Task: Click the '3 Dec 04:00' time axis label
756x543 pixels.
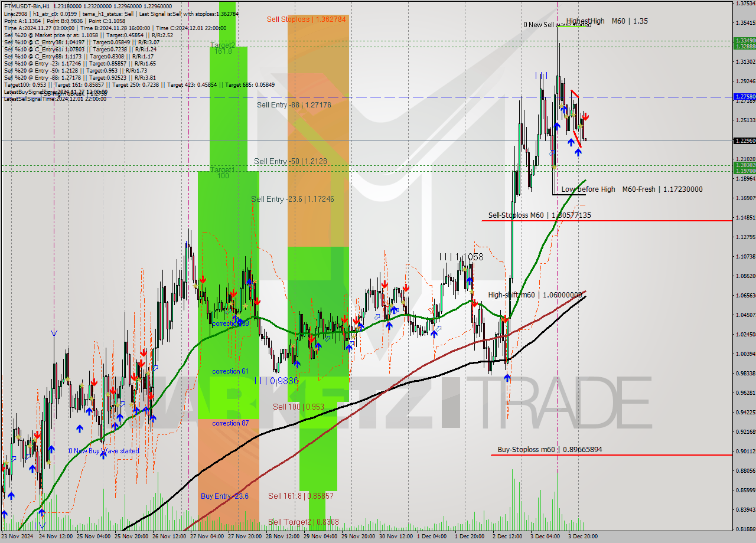Action: [545, 537]
